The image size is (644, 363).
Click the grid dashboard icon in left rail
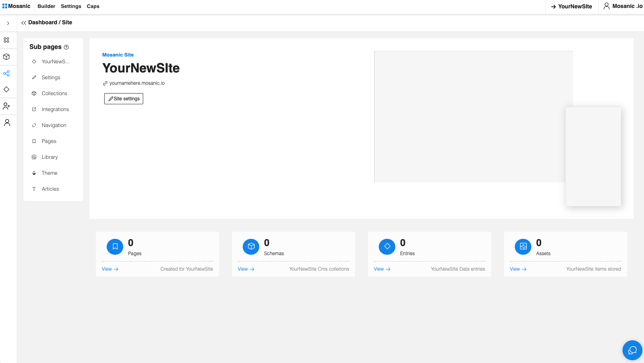pos(6,40)
